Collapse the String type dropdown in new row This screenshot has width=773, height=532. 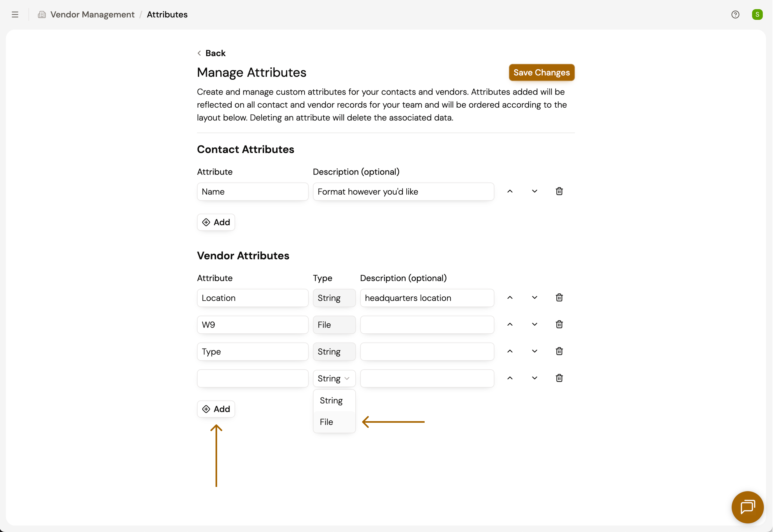tap(334, 378)
